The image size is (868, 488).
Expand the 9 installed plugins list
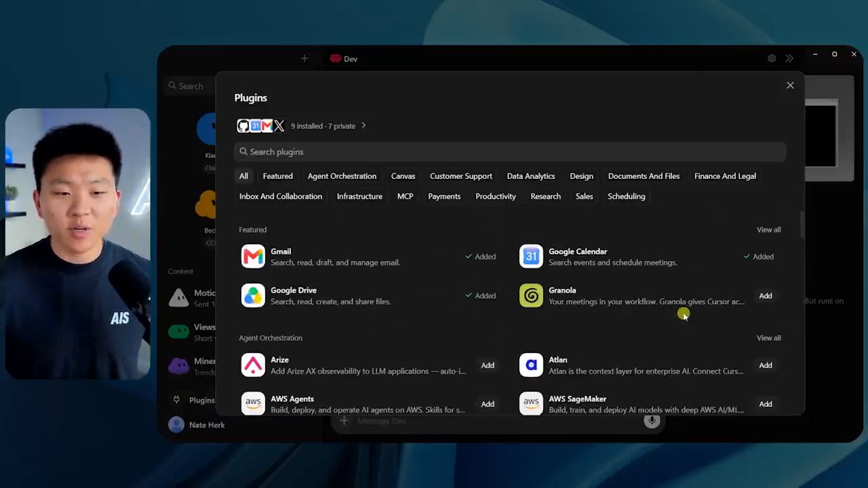point(363,125)
